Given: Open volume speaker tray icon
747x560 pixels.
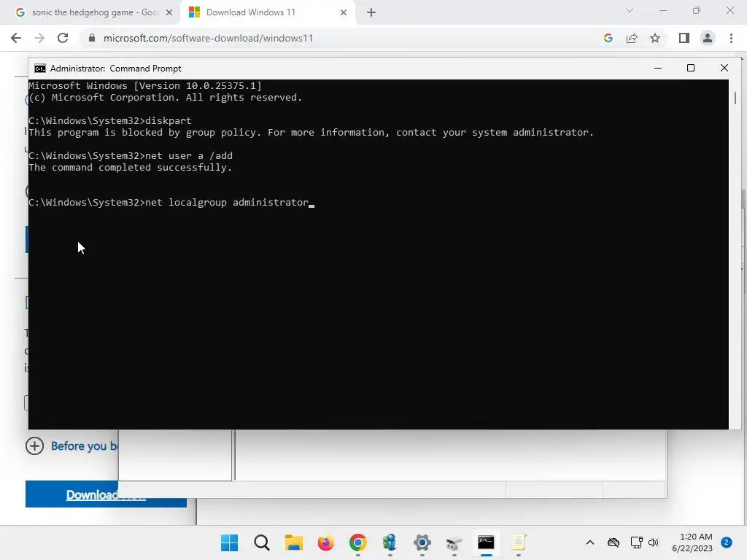Looking at the screenshot, I should 653,542.
